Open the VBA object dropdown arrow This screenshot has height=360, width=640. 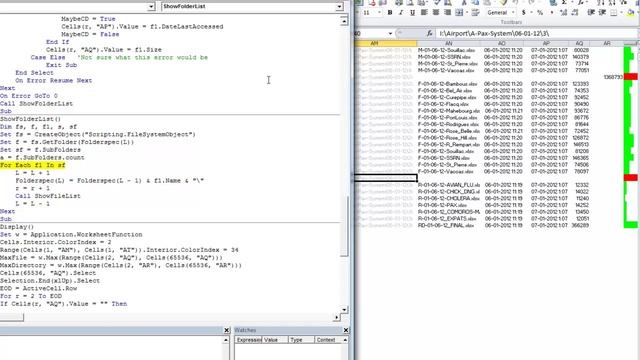pos(151,7)
